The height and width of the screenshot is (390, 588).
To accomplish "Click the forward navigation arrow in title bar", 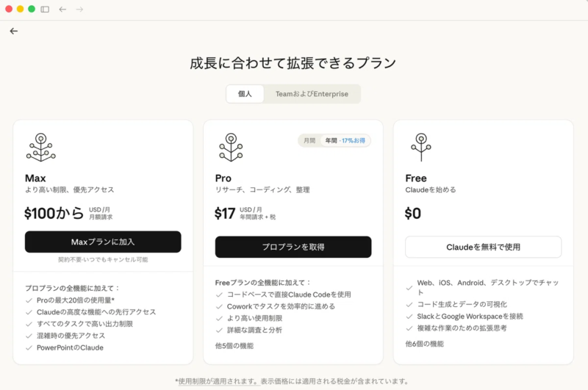I will click(x=79, y=10).
